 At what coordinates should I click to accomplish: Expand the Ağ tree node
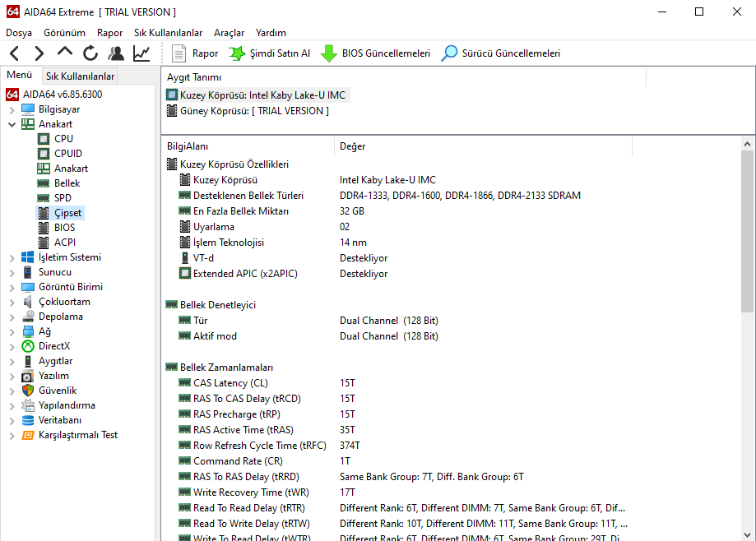(x=12, y=332)
